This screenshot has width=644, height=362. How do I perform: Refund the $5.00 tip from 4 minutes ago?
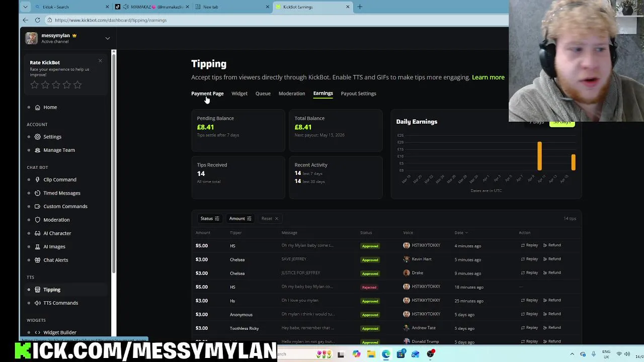[x=552, y=245]
